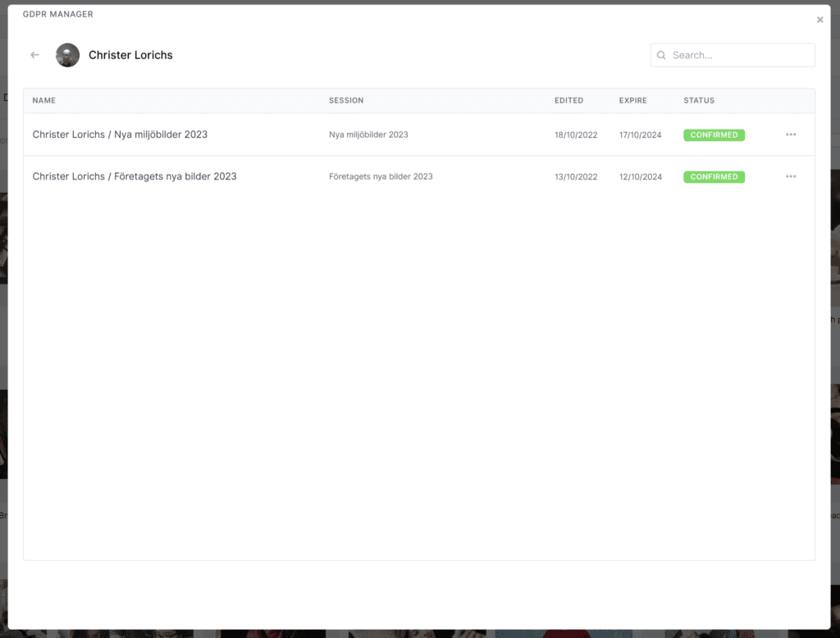Select session text Företagets nya bilder 2023
This screenshot has width=840, height=638.
pyautogui.click(x=381, y=176)
